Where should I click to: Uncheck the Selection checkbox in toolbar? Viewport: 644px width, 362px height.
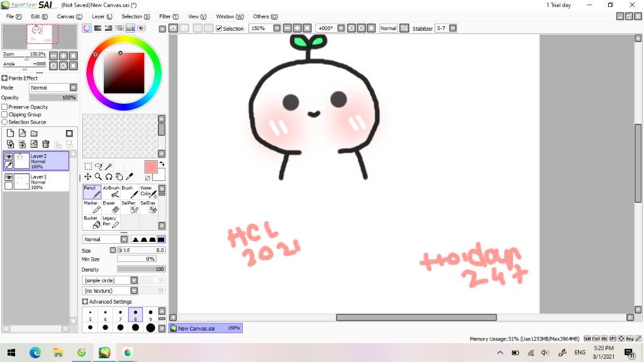pos(219,28)
